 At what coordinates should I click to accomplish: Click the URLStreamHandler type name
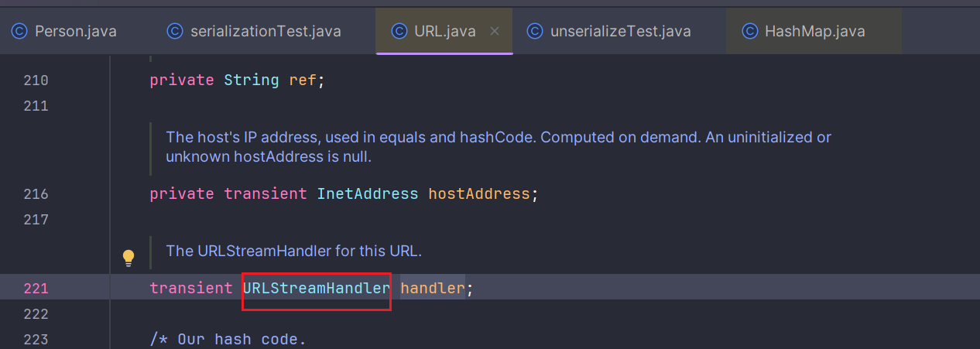[x=317, y=289]
